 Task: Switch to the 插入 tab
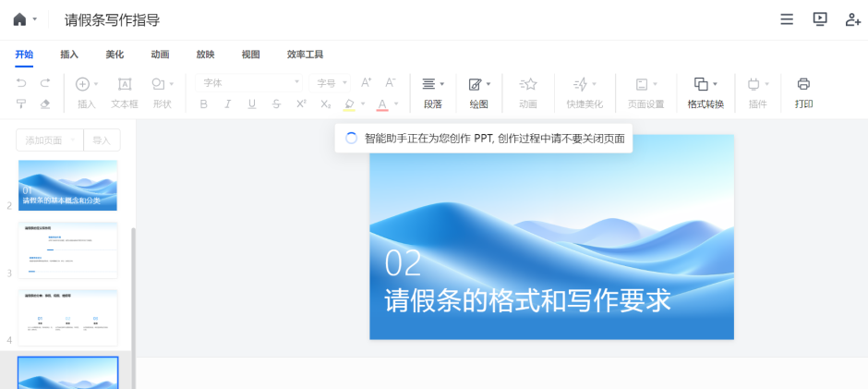click(x=69, y=55)
